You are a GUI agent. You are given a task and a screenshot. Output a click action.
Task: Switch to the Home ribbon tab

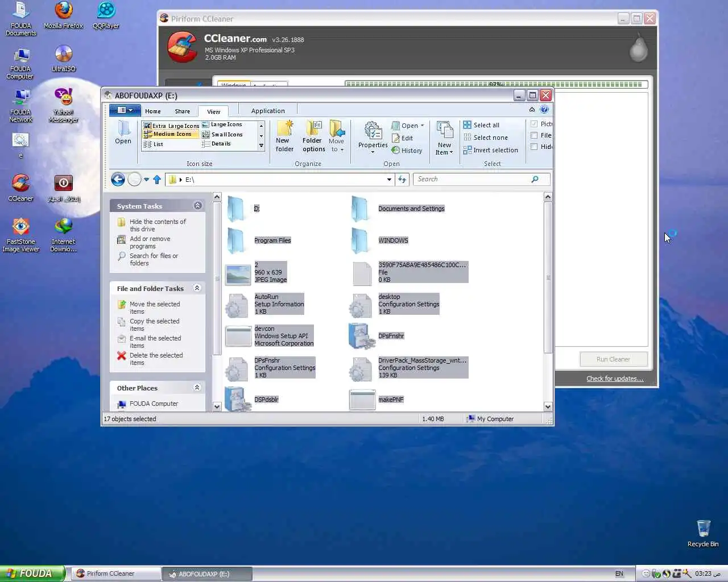pyautogui.click(x=152, y=111)
